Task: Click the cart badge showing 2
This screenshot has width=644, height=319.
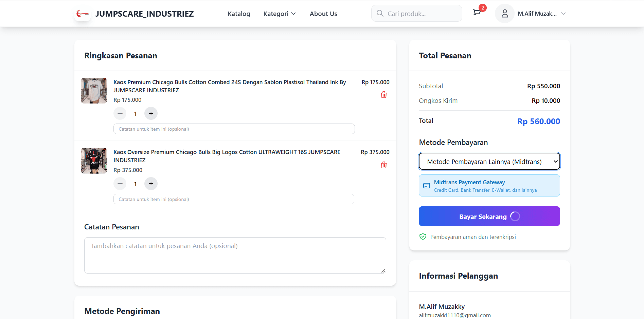Action: (x=482, y=8)
